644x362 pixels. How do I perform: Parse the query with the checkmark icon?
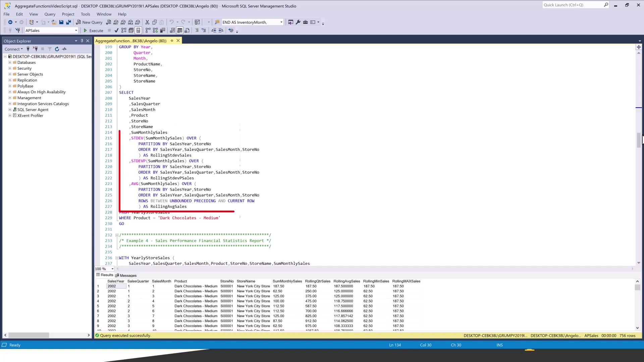click(116, 30)
